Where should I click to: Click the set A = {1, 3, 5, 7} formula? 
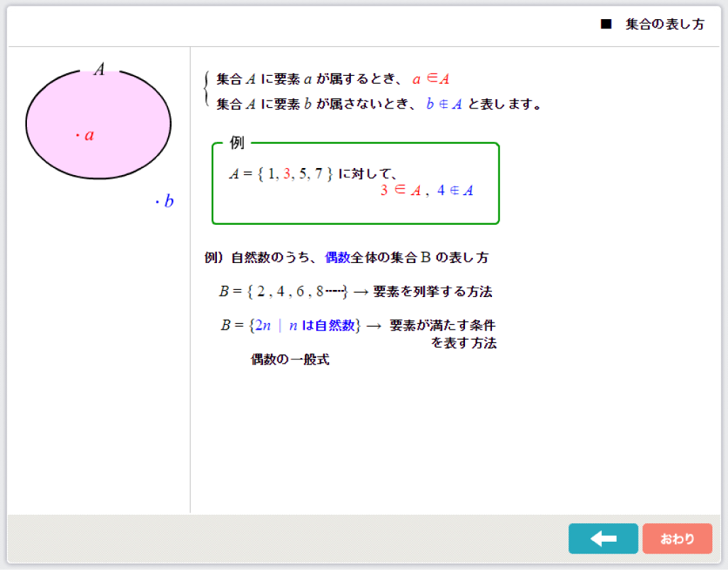tap(281, 173)
